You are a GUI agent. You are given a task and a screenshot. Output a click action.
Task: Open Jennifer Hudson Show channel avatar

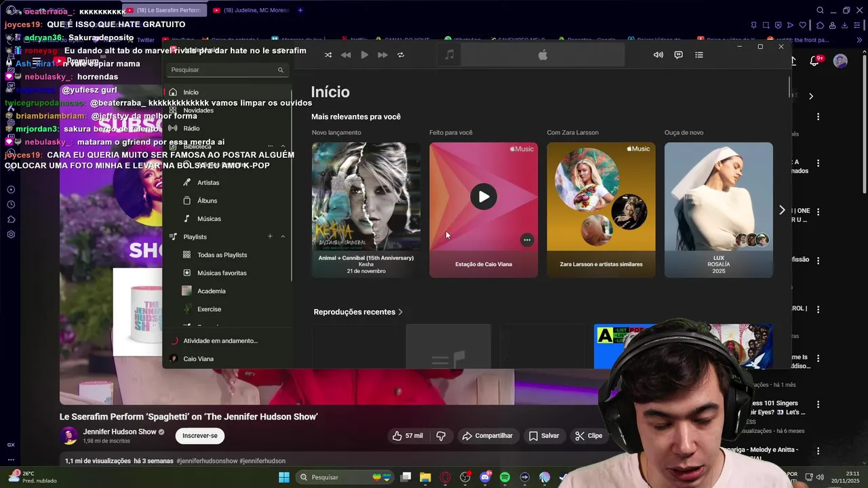(x=68, y=436)
